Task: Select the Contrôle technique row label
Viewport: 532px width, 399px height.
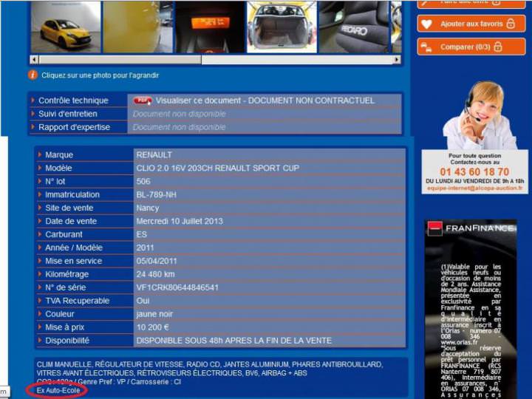Action: click(73, 100)
